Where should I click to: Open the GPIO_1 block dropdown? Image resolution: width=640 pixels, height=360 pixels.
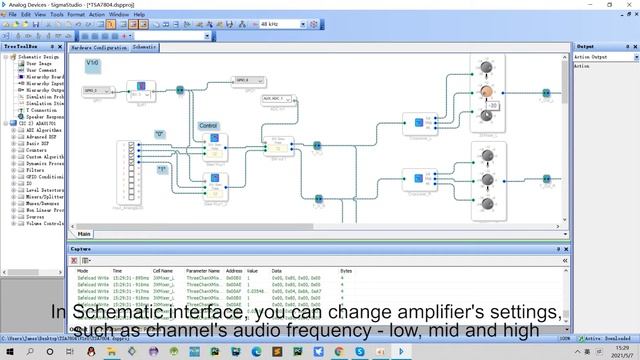[x=107, y=91]
